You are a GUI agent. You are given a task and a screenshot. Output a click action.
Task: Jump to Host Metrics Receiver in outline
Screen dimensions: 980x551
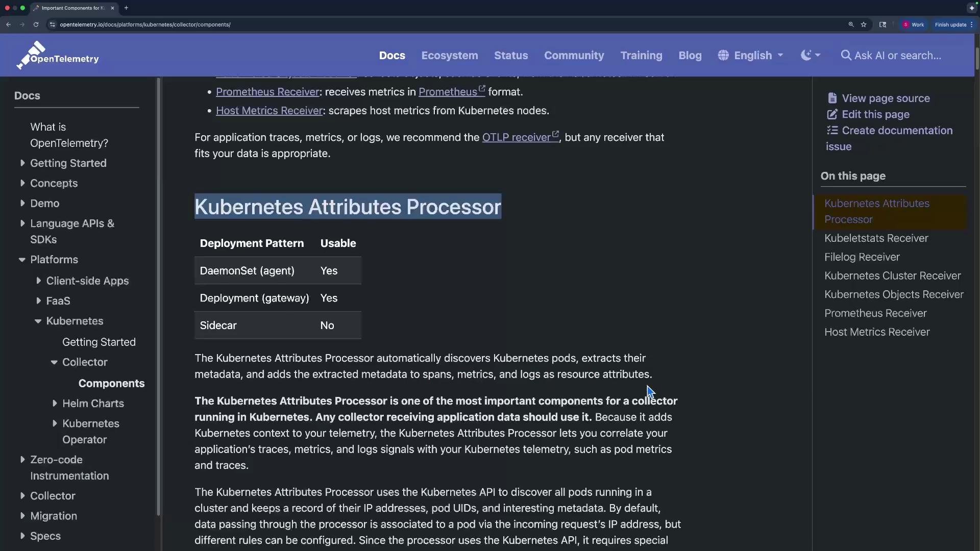point(877,332)
